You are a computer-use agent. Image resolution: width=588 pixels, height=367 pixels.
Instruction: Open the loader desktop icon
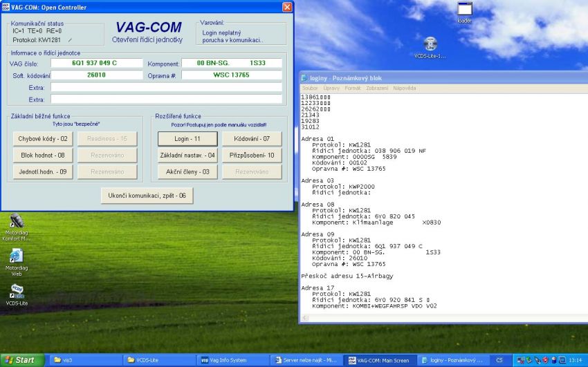pos(464,10)
